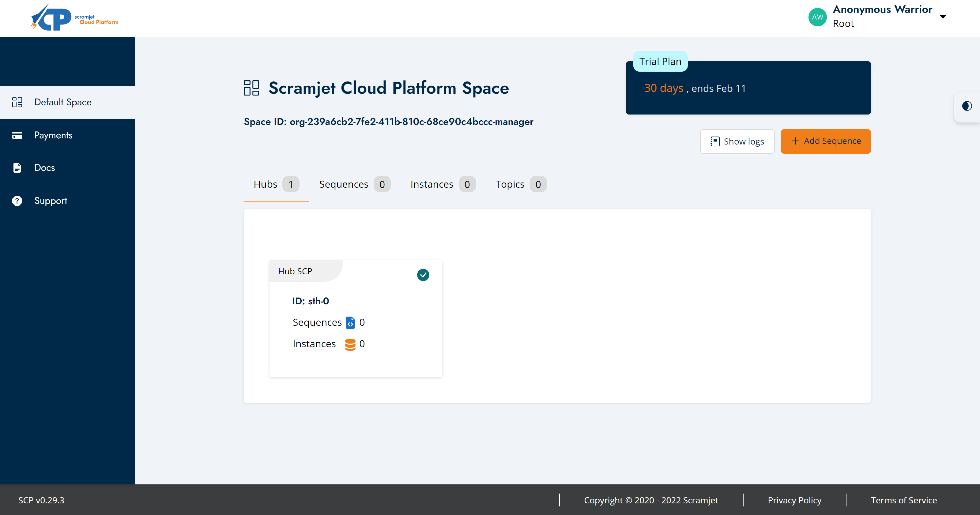Open the Terms of Service link

click(x=904, y=500)
